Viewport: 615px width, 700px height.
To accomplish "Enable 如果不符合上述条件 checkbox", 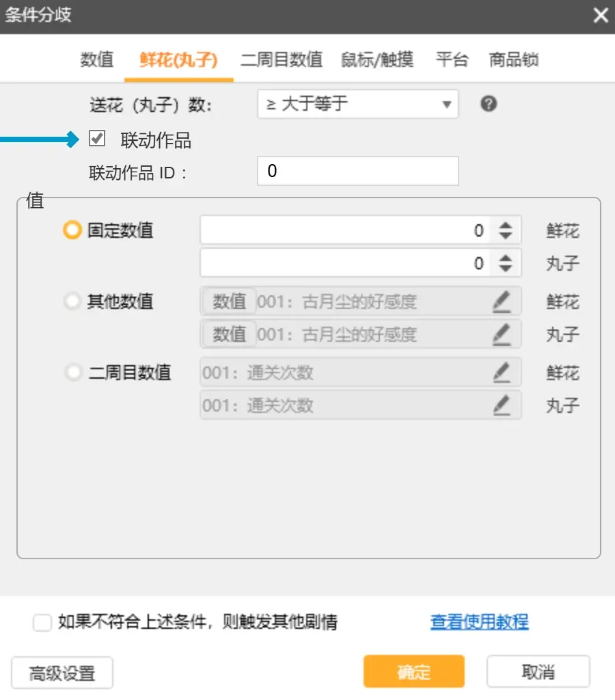I will [42, 623].
